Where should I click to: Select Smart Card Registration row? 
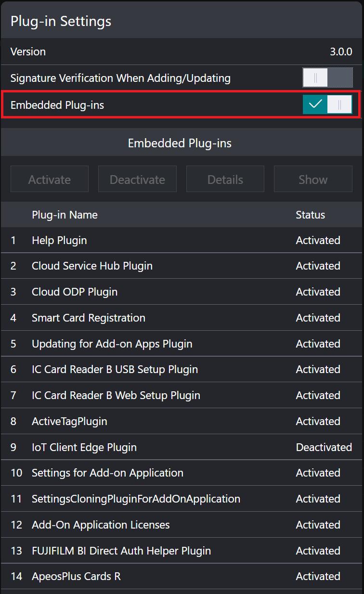click(89, 318)
